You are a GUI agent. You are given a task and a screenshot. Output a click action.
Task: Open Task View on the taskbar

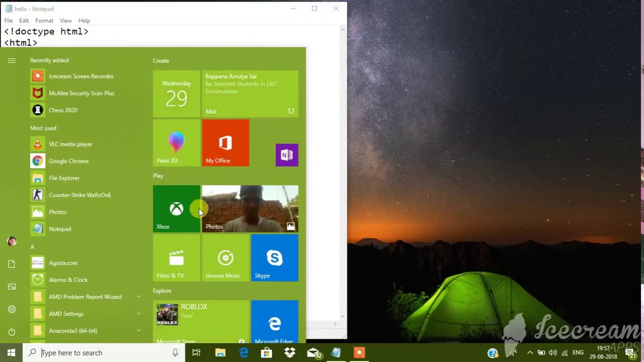pos(196,353)
